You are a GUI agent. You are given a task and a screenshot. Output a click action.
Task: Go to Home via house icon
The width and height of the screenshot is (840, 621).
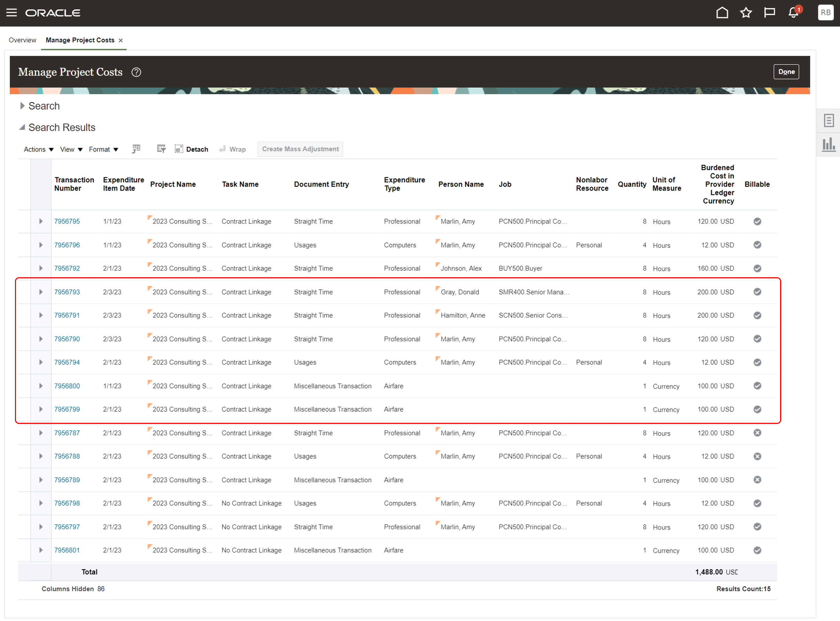pyautogui.click(x=722, y=13)
